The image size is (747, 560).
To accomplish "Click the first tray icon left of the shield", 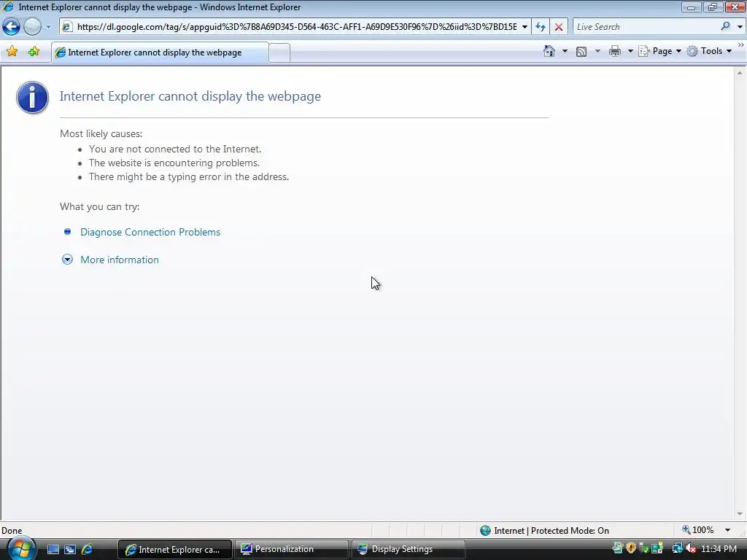I will [x=618, y=548].
